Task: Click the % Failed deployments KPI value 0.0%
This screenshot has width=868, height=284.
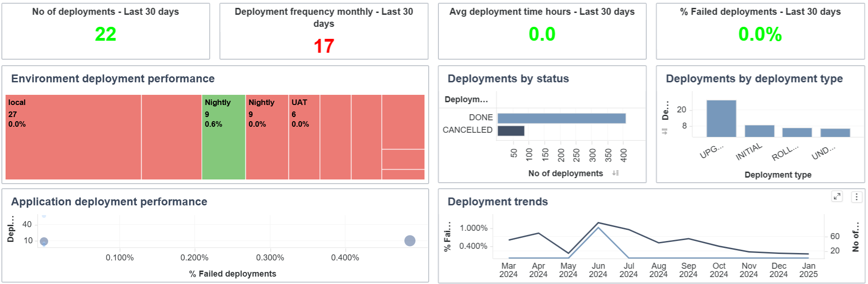Action: click(760, 34)
